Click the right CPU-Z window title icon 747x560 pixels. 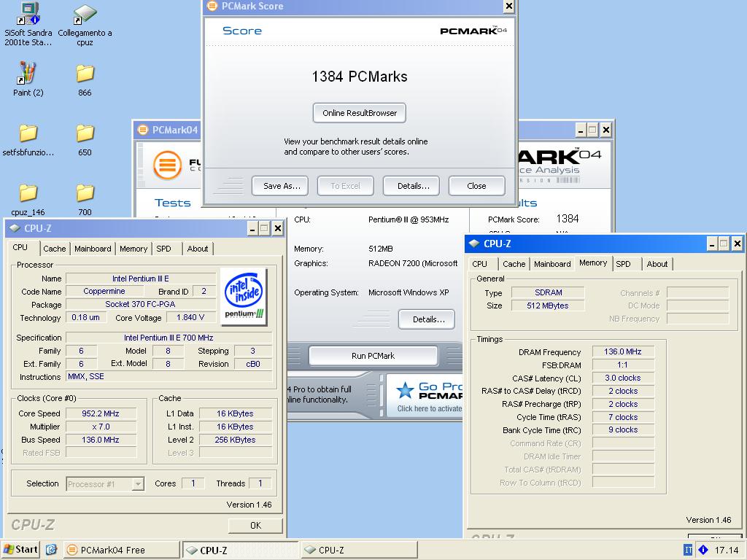point(474,244)
